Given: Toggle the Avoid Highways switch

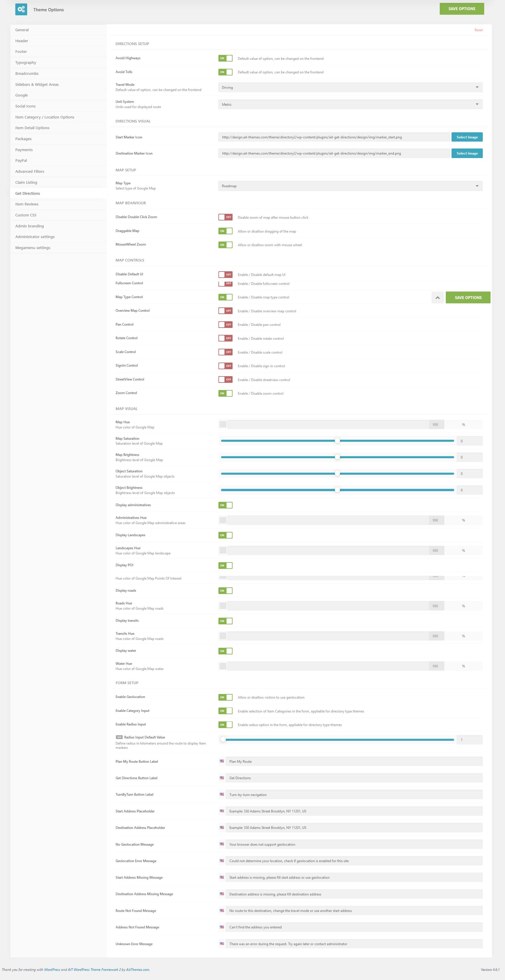Looking at the screenshot, I should (225, 58).
